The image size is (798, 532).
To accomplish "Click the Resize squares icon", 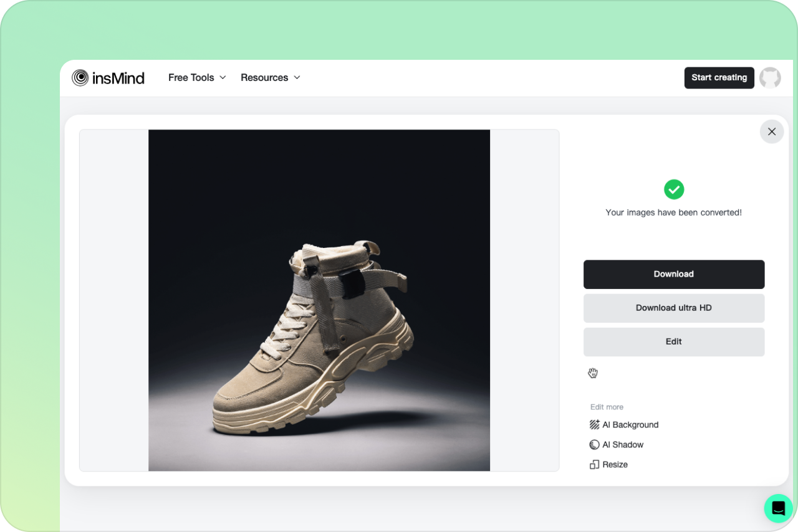I will [594, 465].
